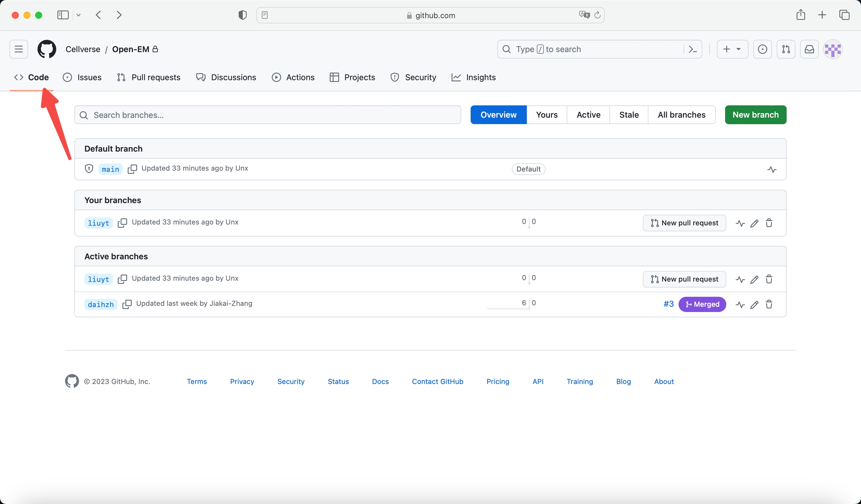
Task: Open a new Safari tab
Action: (x=822, y=15)
